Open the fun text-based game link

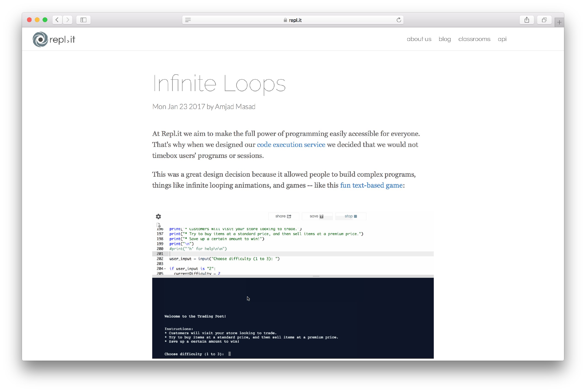[x=371, y=185]
